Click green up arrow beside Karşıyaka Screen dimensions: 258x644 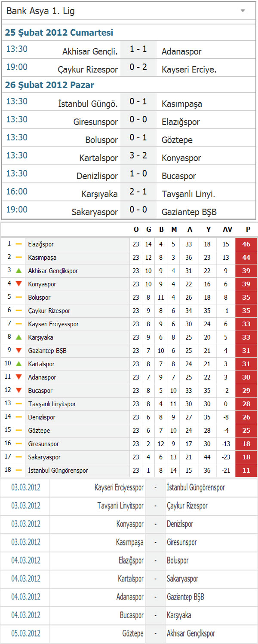point(18,337)
